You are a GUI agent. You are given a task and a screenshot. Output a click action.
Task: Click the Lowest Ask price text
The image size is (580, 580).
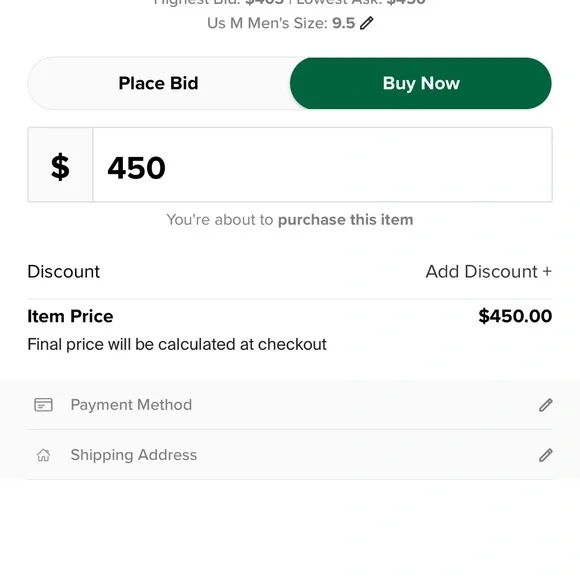[x=361, y=3]
